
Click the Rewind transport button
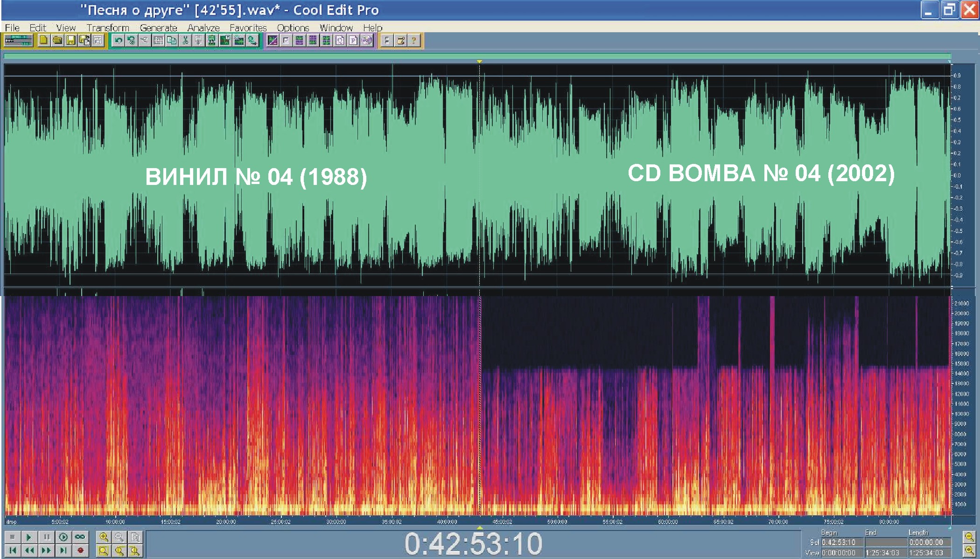click(29, 551)
